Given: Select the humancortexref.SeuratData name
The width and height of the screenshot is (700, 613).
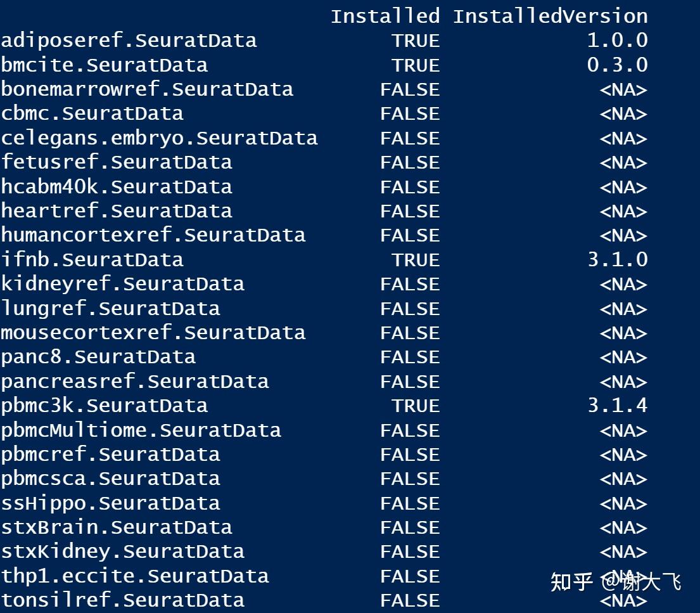Looking at the screenshot, I should [153, 235].
